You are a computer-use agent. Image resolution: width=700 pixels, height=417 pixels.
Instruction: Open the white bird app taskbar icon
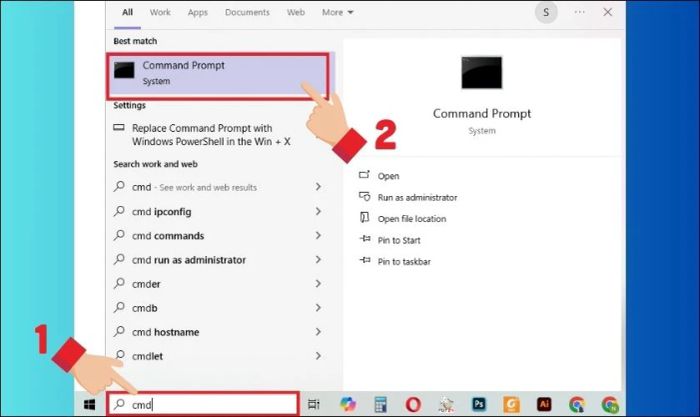[446, 404]
